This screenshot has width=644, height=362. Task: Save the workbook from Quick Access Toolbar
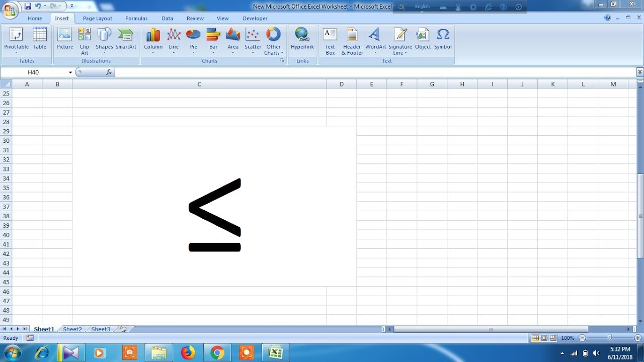click(28, 6)
